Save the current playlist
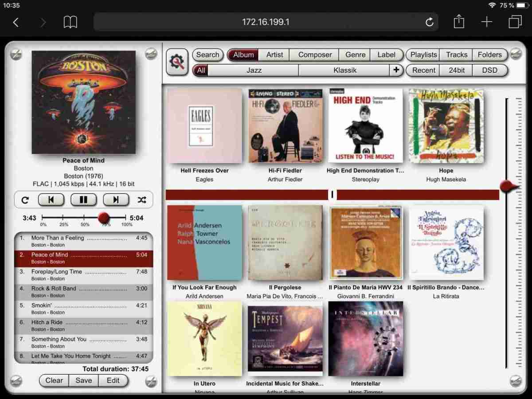 [83, 380]
